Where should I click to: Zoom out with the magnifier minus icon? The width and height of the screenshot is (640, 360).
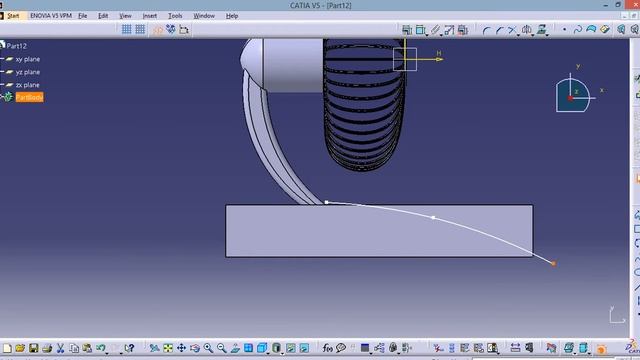coord(222,348)
